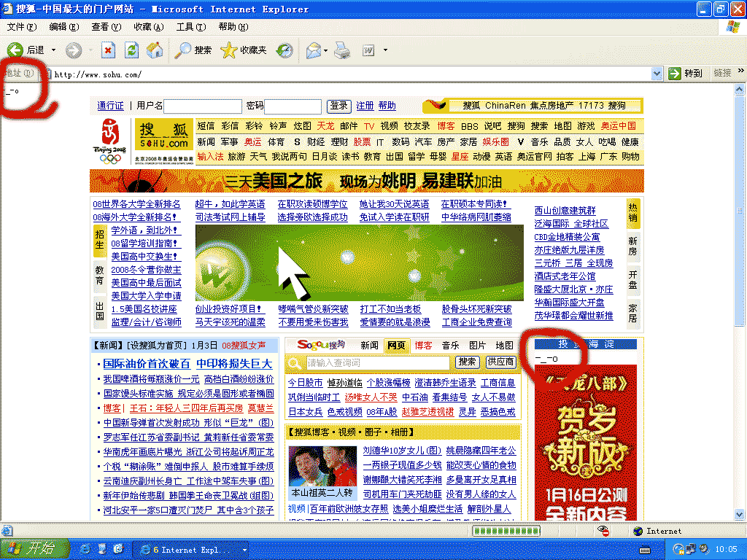Image resolution: width=747 pixels, height=560 pixels.
Task: Click inside the 密码 password field
Action: point(293,106)
